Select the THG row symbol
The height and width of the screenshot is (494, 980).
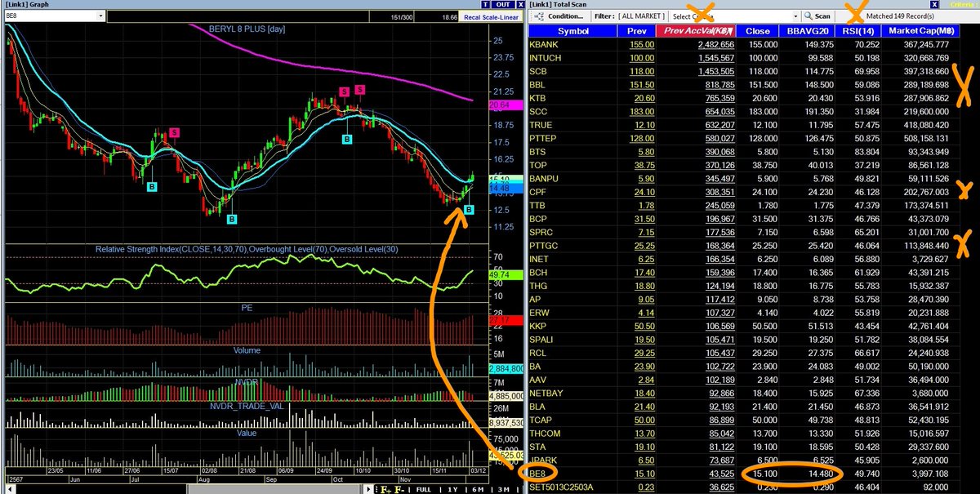click(540, 286)
